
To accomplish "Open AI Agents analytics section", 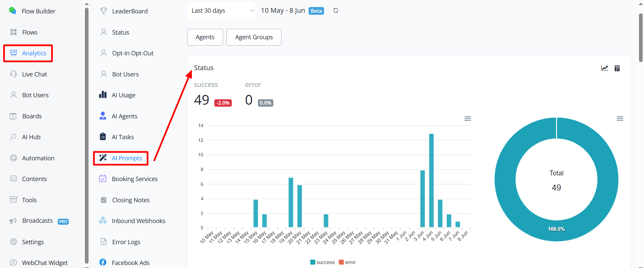I will (x=118, y=116).
